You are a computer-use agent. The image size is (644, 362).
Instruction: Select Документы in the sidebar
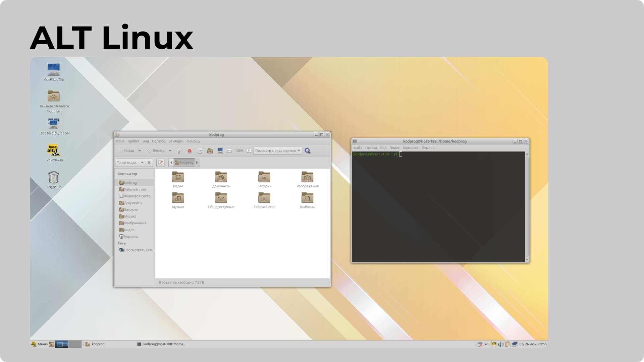click(134, 203)
